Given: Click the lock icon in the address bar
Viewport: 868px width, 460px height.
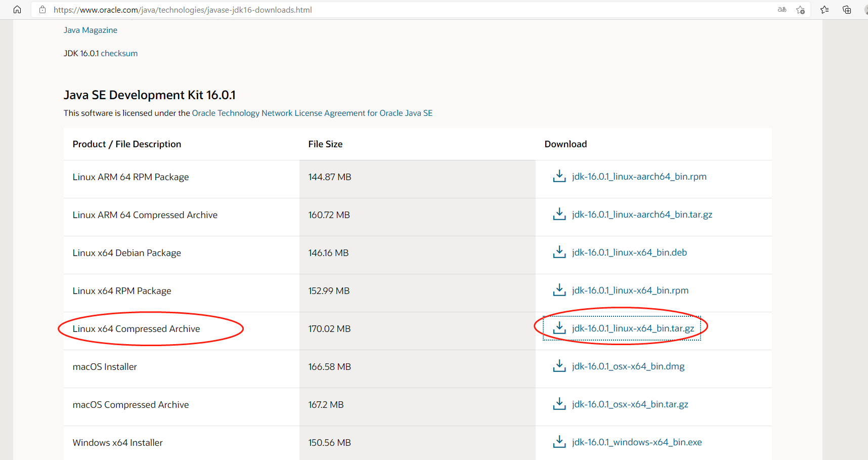Looking at the screenshot, I should [x=42, y=9].
